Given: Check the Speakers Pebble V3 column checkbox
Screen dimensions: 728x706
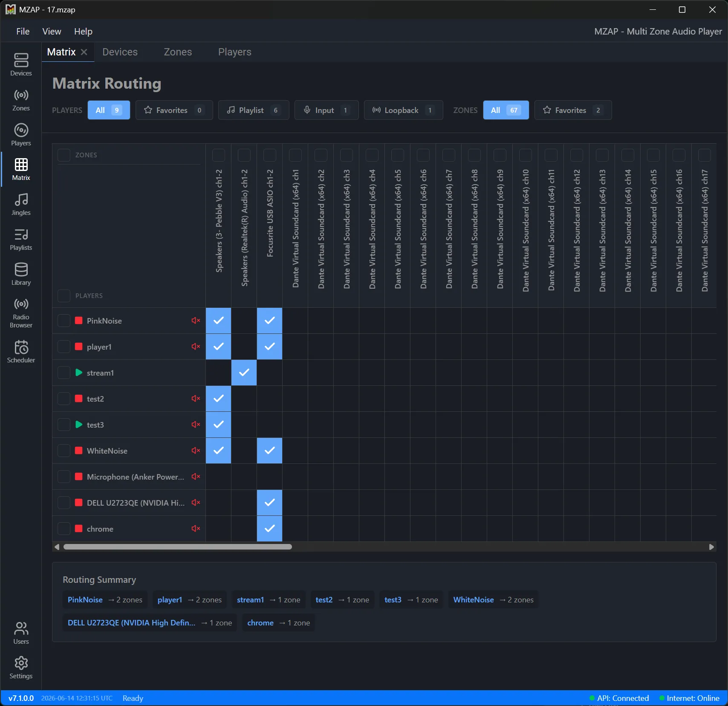Looking at the screenshot, I should pyautogui.click(x=219, y=155).
